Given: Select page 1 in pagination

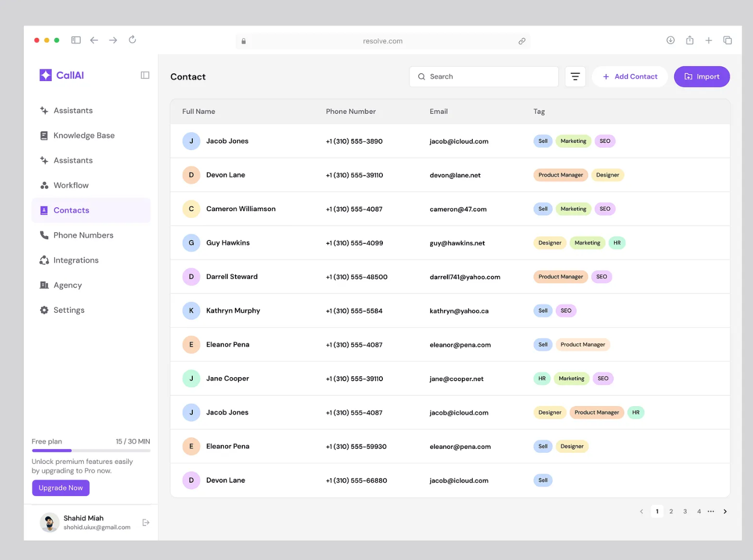Looking at the screenshot, I should pyautogui.click(x=657, y=512).
